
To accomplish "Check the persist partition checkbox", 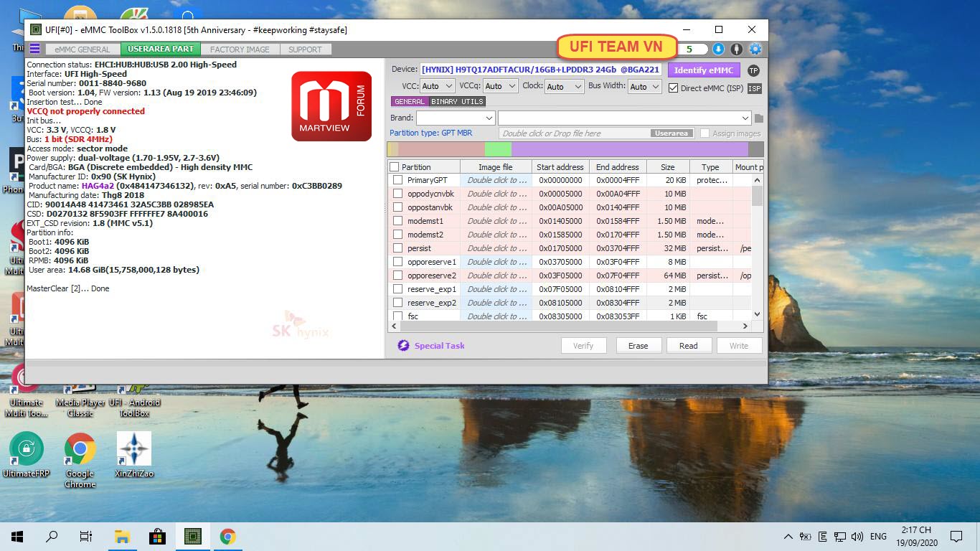I will click(397, 248).
